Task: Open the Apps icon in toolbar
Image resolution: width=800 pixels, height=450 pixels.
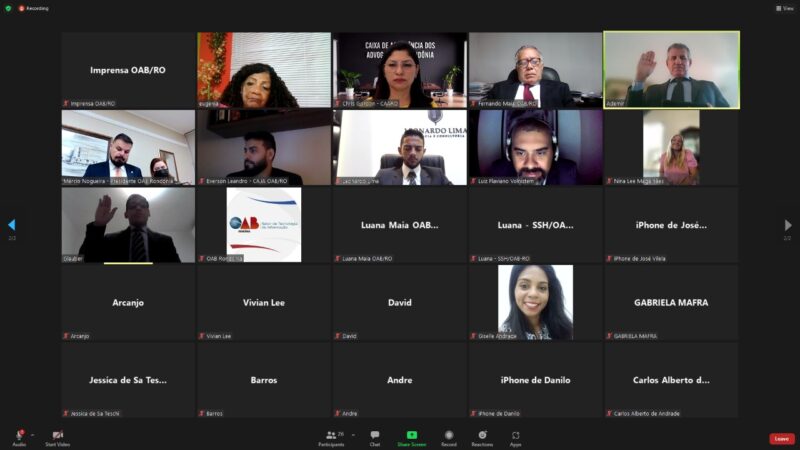Action: [516, 435]
